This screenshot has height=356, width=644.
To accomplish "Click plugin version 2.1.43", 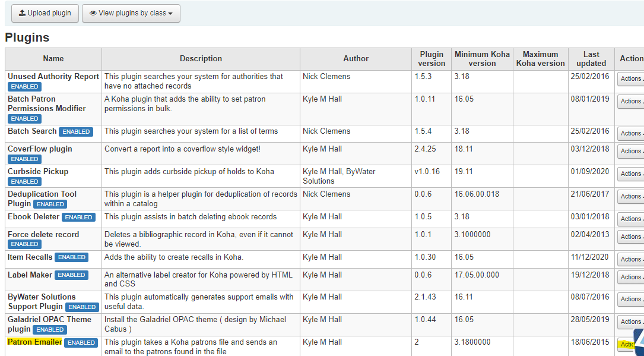I will coord(425,297).
